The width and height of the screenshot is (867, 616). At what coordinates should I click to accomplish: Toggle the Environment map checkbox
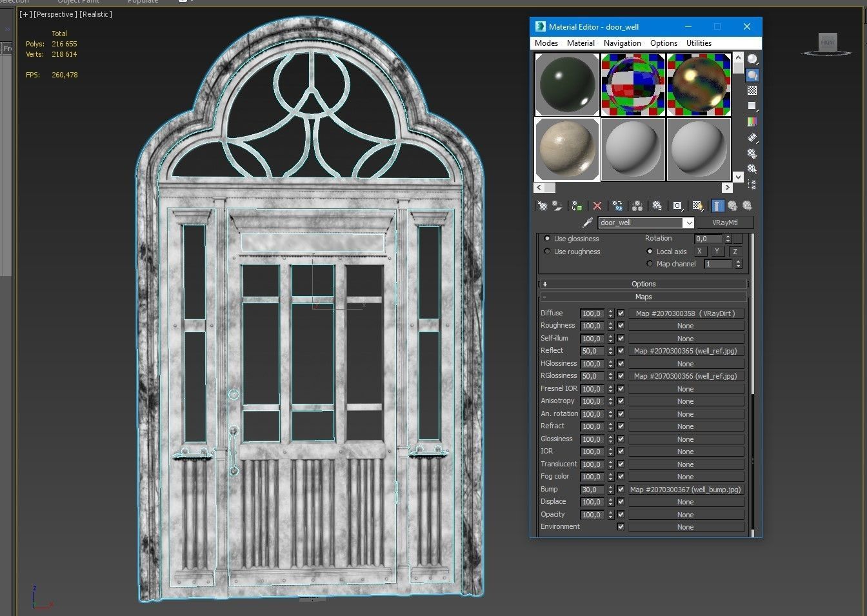[x=621, y=527]
